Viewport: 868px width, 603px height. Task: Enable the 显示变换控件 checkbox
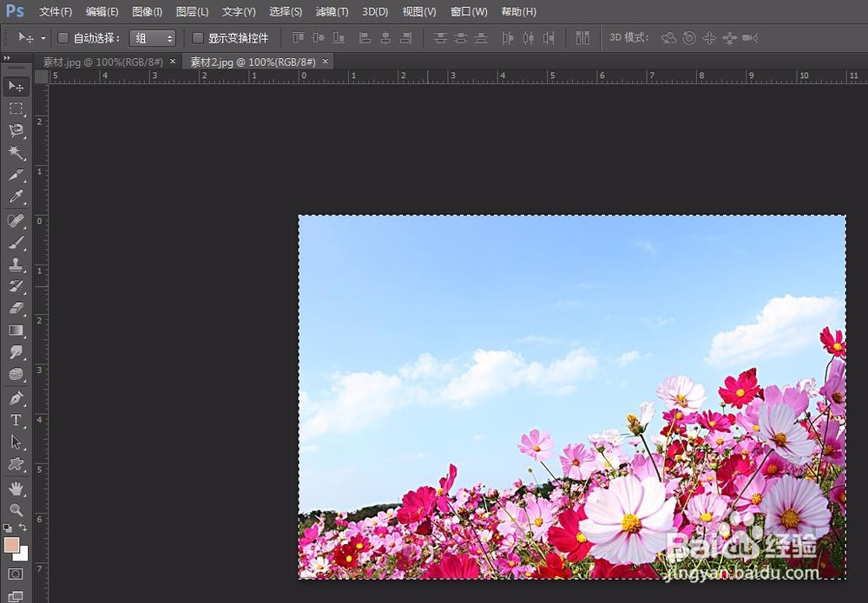click(199, 38)
